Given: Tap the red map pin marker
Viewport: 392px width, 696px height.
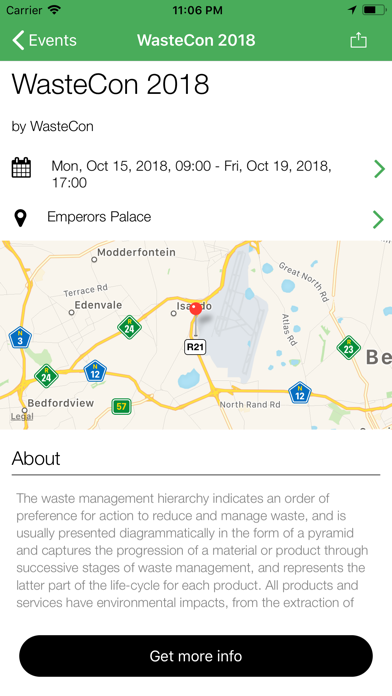Looking at the screenshot, I should pyautogui.click(x=196, y=309).
